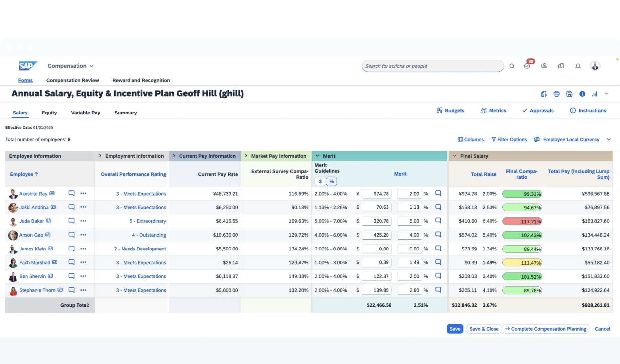Viewport: 620px width, 364px height.
Task: Click Jada Baker's red 117.71% compa-ratio bar
Action: (x=522, y=221)
